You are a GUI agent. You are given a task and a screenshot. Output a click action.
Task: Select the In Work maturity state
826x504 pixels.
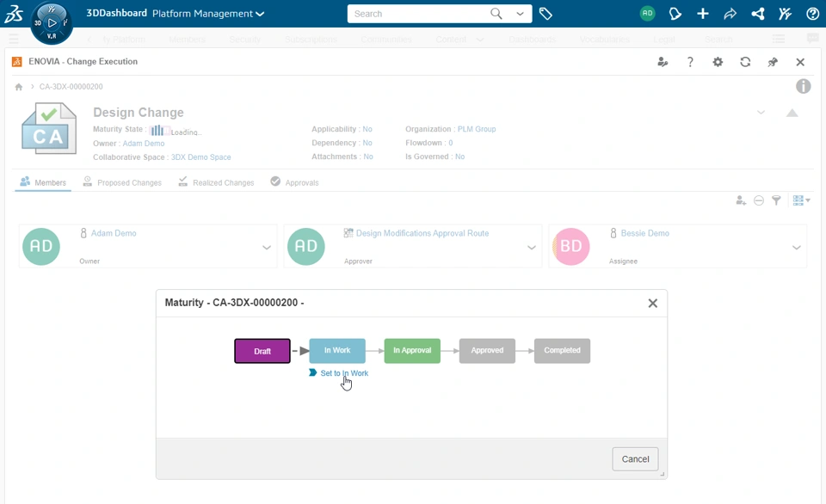coord(337,351)
